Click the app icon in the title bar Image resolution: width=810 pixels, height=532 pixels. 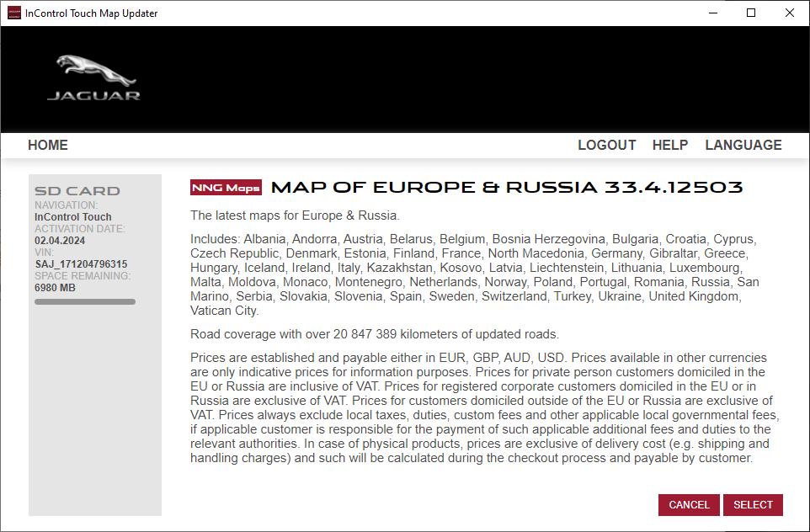14,13
